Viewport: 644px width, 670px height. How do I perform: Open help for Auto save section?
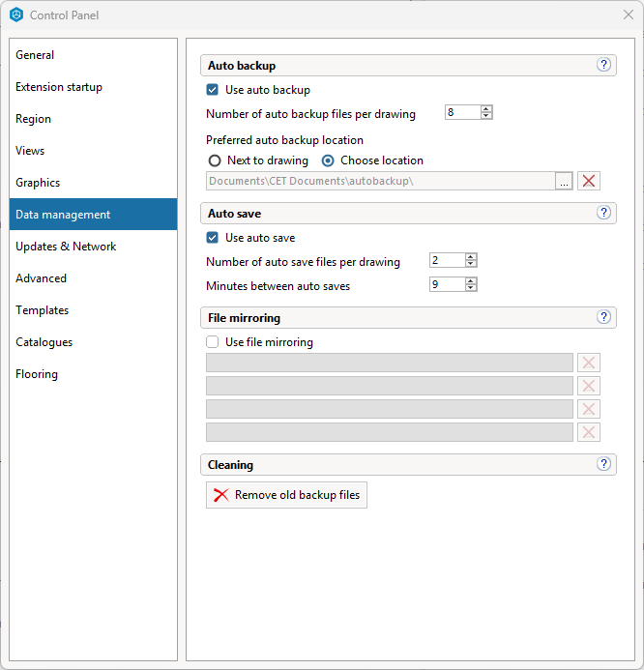(x=604, y=213)
